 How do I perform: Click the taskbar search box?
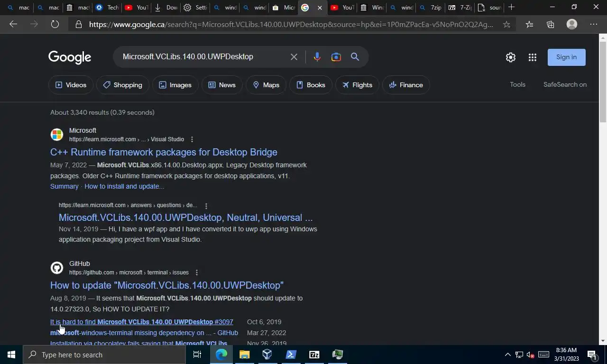(x=104, y=355)
